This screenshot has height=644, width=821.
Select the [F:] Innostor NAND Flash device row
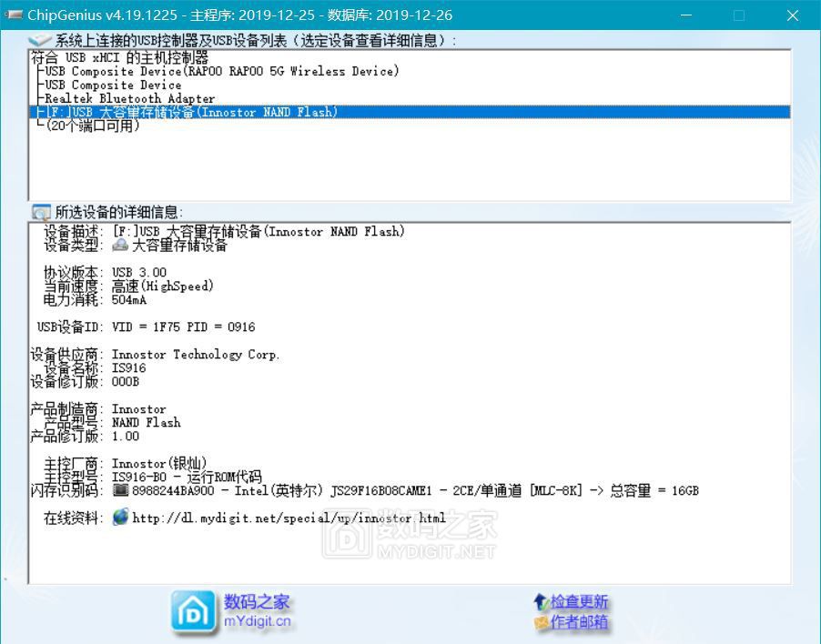coord(410,112)
